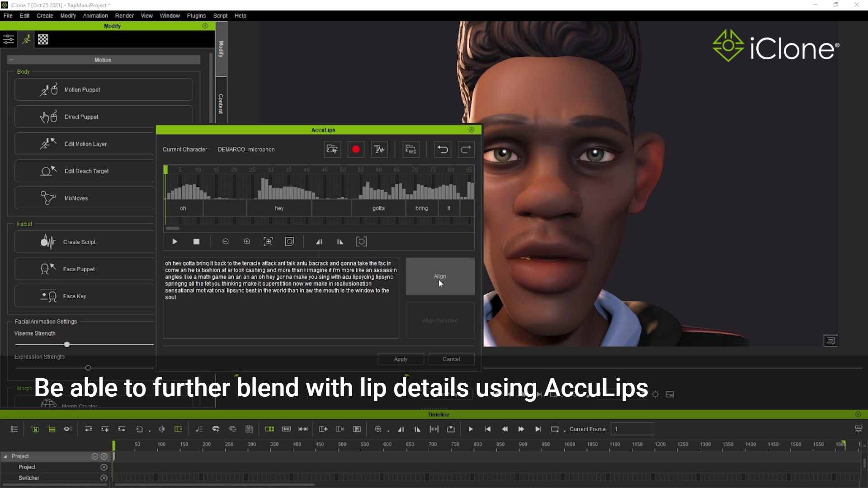Zoom in the AccuLips waveform

(247, 242)
